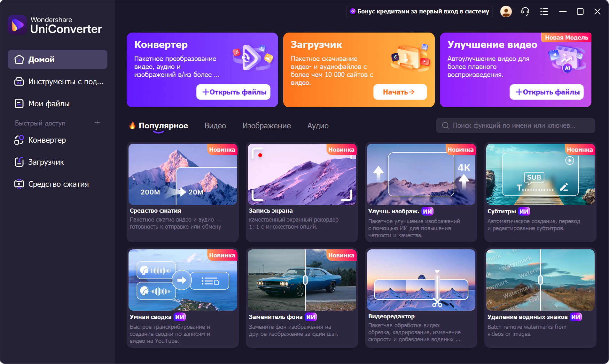This screenshot has height=364, width=609.
Task: Select the Аудио tab
Action: [x=318, y=126]
